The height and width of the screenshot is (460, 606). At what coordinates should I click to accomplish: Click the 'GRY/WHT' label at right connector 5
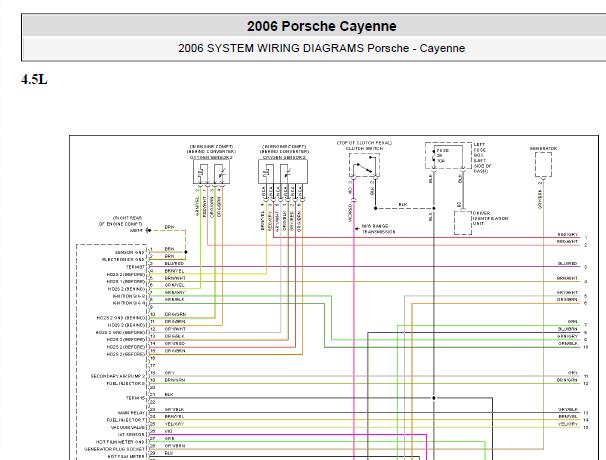pyautogui.click(x=567, y=293)
